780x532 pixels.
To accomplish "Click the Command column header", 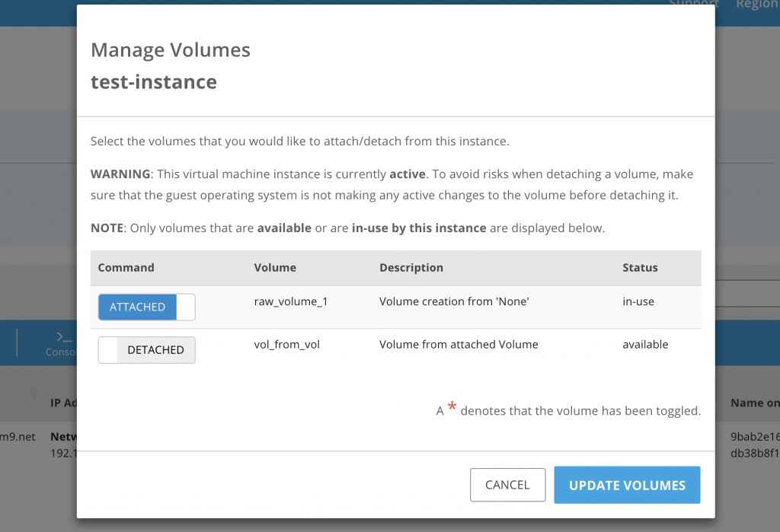I will coord(126,268).
